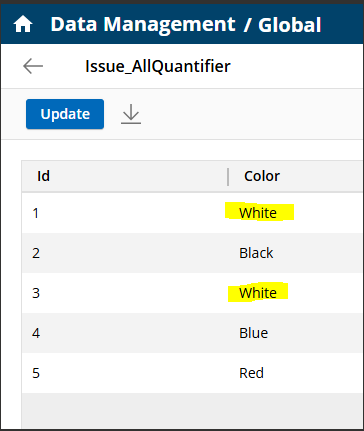Image resolution: width=364 pixels, height=431 pixels.
Task: Select the row with Id 5
Action: point(193,373)
